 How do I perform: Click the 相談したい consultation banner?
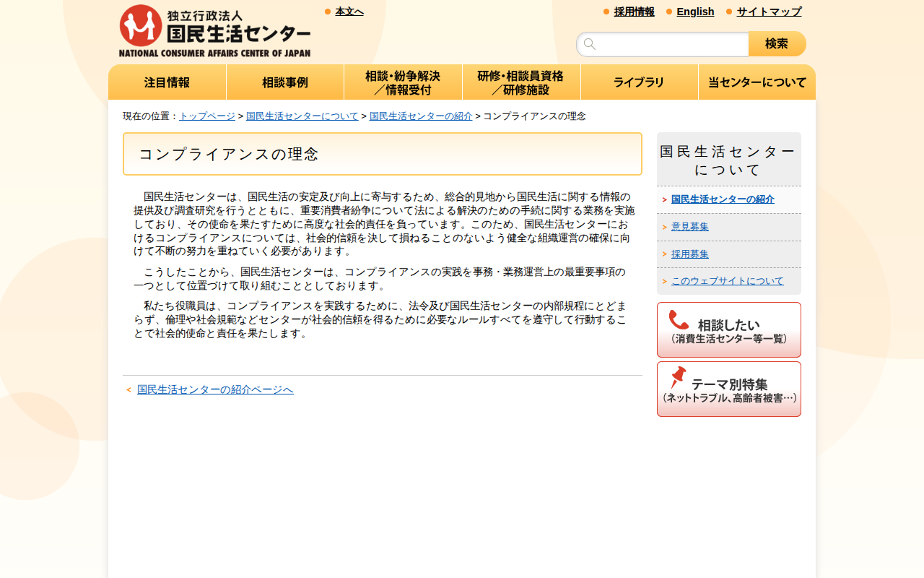point(729,330)
